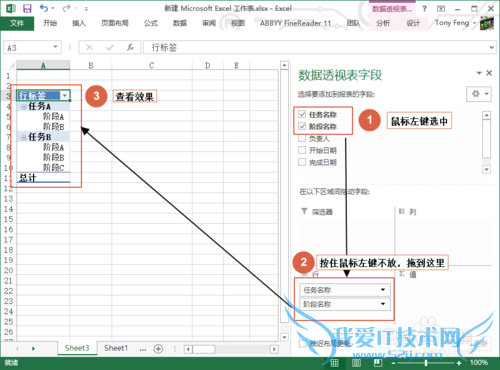Click the user account avatar picture
Image resolution: width=500 pixels, height=370 pixels.
click(x=487, y=23)
